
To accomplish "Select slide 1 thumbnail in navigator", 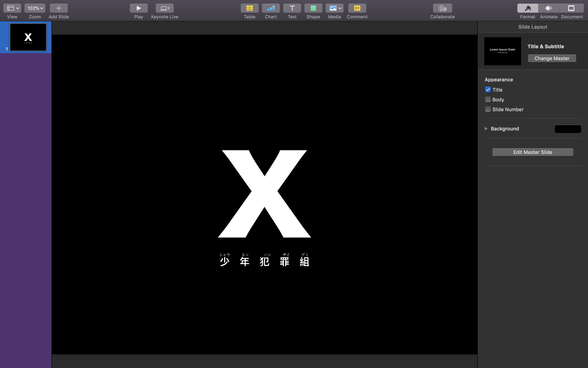I will pyautogui.click(x=28, y=37).
